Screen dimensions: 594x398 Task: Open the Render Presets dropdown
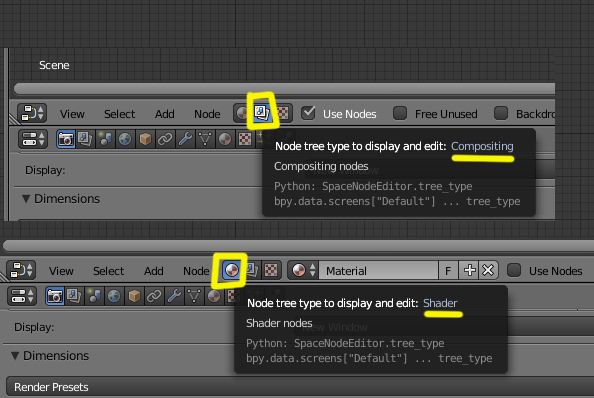(x=300, y=387)
